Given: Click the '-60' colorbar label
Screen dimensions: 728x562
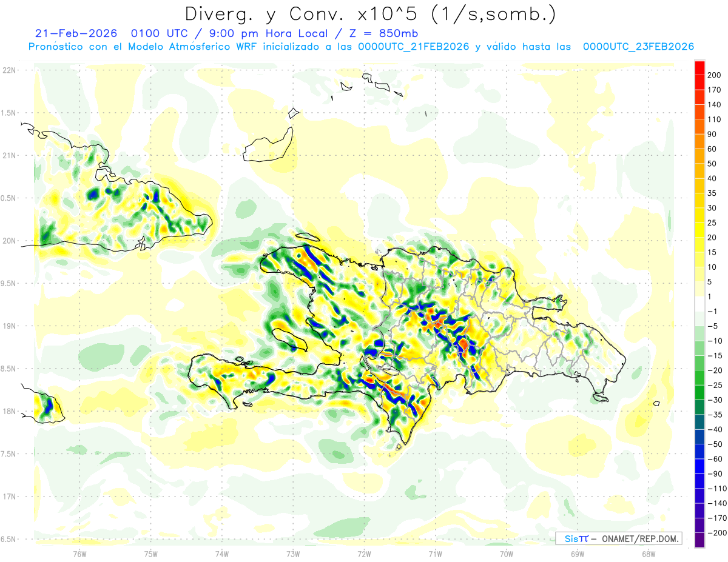Looking at the screenshot, I should [715, 459].
